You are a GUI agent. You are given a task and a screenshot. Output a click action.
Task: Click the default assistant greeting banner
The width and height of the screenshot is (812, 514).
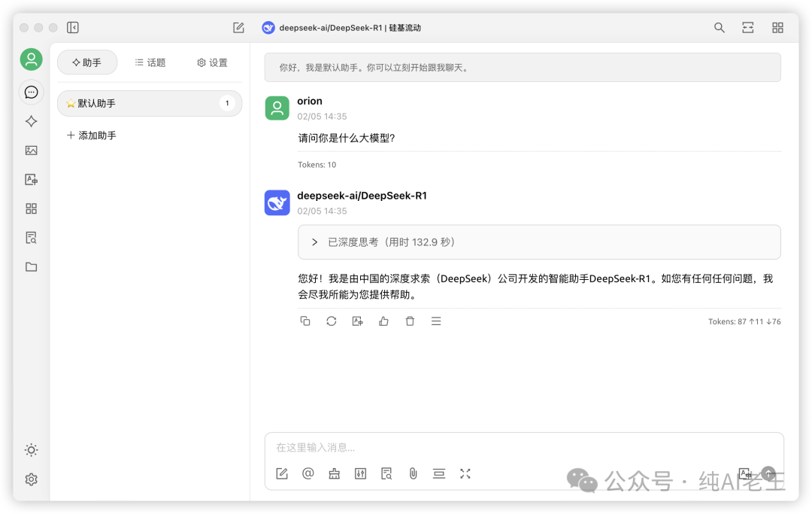[x=523, y=68]
